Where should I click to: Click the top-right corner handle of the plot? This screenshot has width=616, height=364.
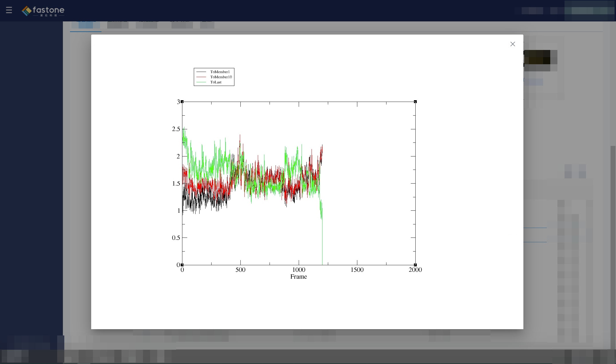(415, 102)
